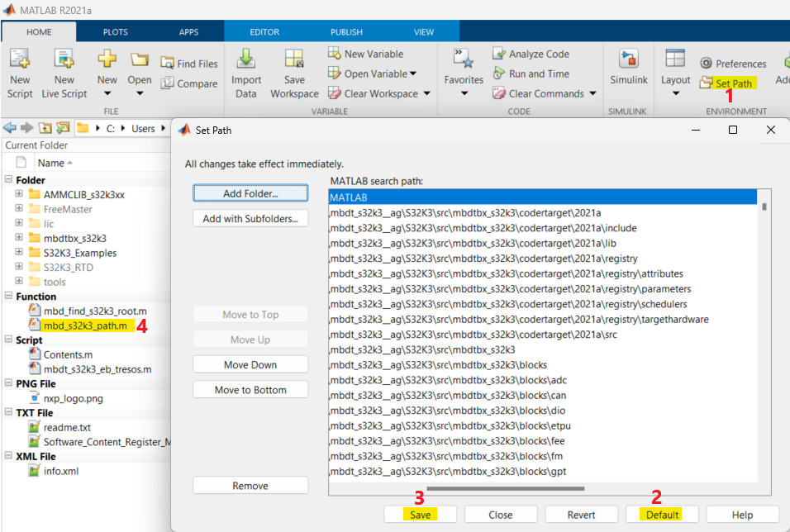Expand the S32K3_Examples folder
This screenshot has height=532, width=790.
pyautogui.click(x=19, y=252)
